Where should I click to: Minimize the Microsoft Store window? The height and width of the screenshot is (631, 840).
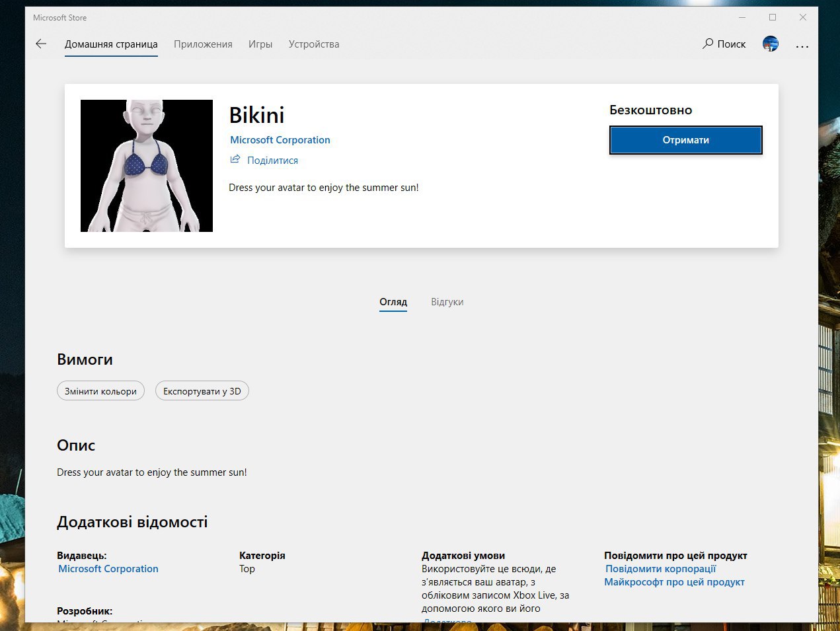tap(742, 17)
